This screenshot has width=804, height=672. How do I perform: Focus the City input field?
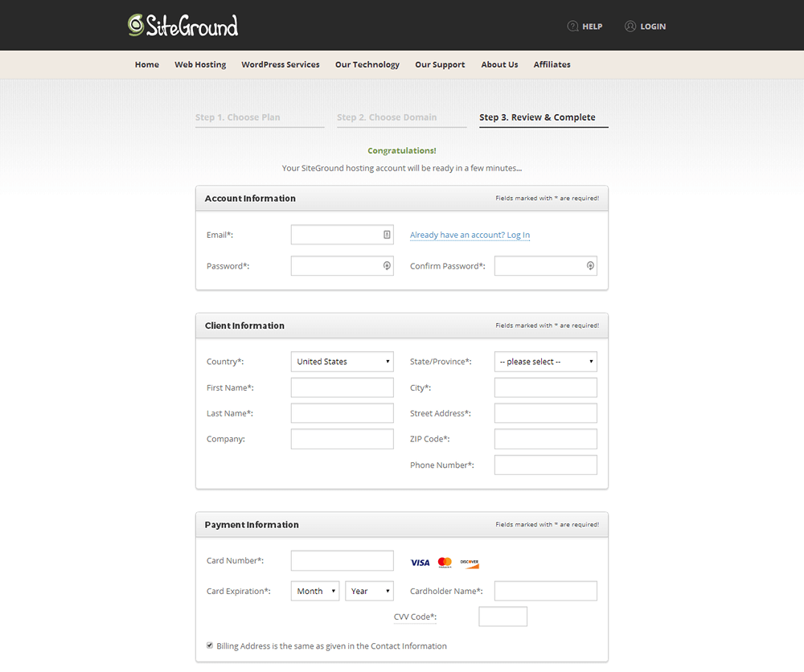click(x=546, y=387)
